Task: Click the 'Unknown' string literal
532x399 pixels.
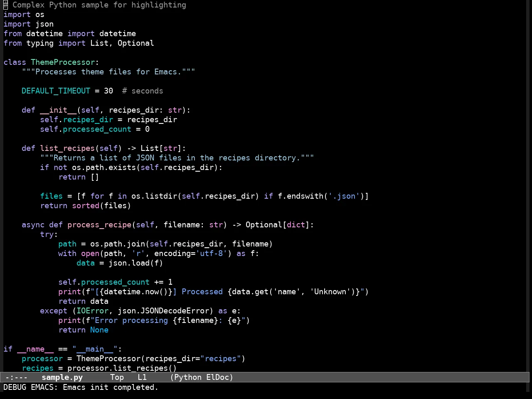Action: pyautogui.click(x=330, y=292)
